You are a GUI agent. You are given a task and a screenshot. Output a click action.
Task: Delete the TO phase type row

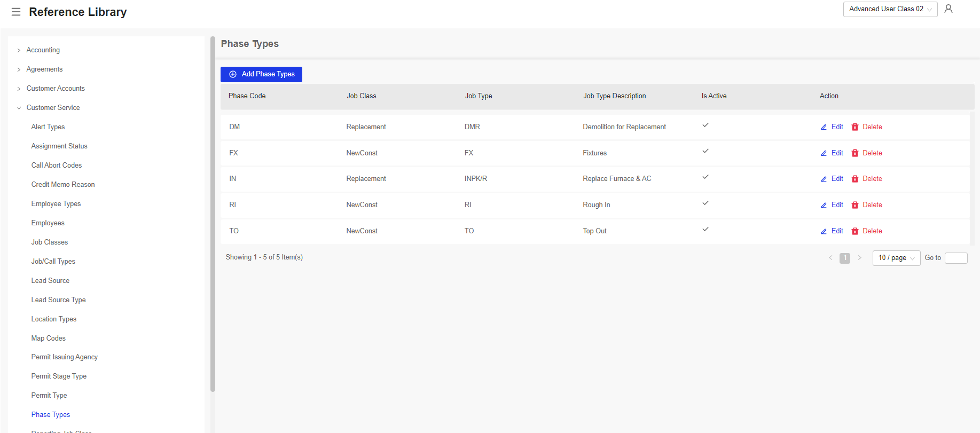tap(867, 231)
